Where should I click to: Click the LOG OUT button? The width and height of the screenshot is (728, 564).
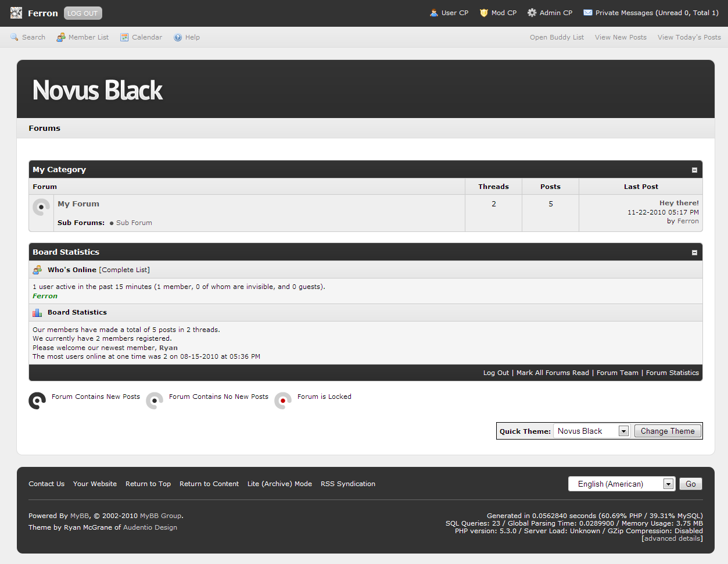tap(83, 13)
